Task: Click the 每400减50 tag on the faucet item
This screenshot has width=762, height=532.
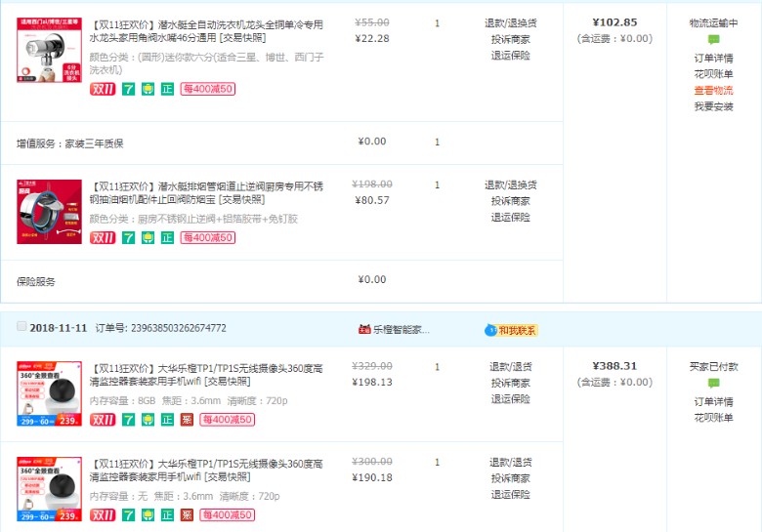Action: click(208, 89)
